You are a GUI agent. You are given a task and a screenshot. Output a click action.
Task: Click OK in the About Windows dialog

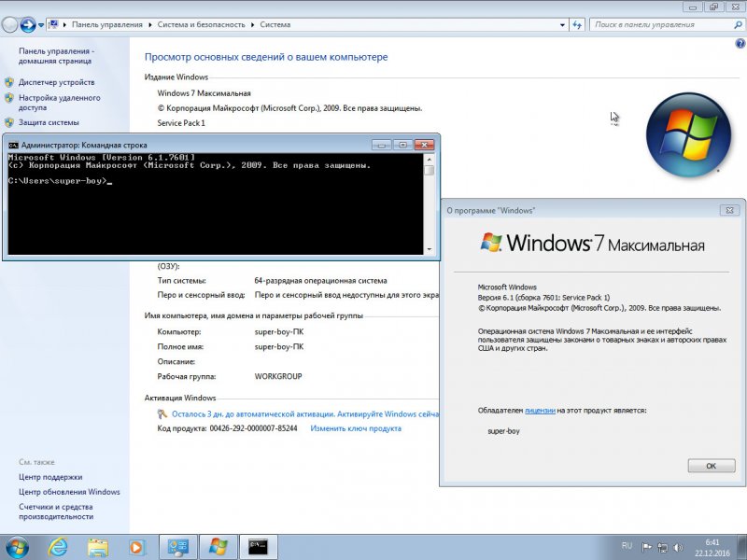pyautogui.click(x=712, y=466)
